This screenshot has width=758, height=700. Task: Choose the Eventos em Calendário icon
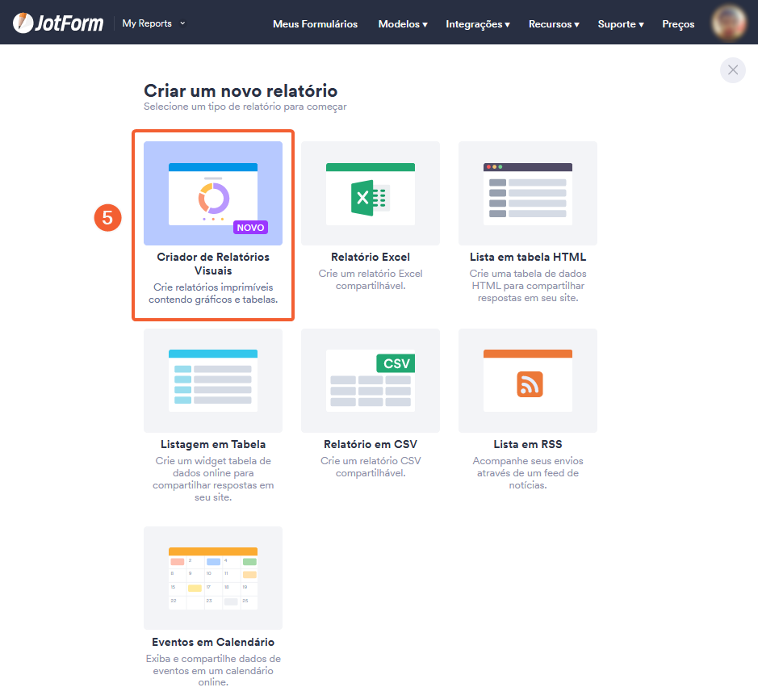click(x=213, y=578)
